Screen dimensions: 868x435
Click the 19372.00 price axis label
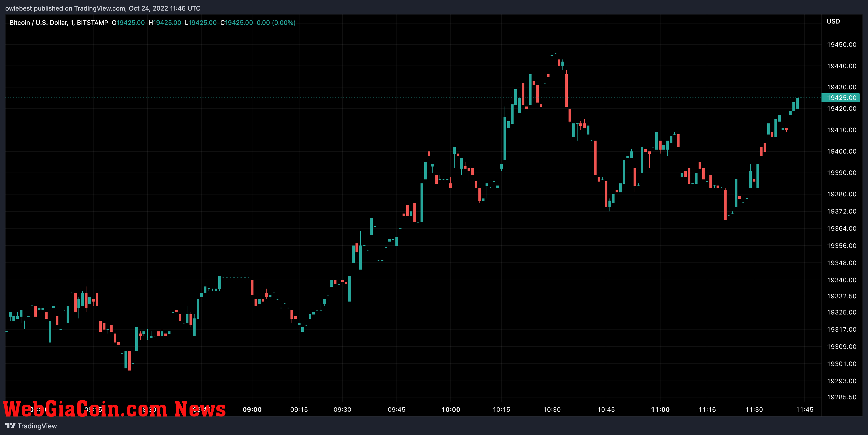coord(841,211)
